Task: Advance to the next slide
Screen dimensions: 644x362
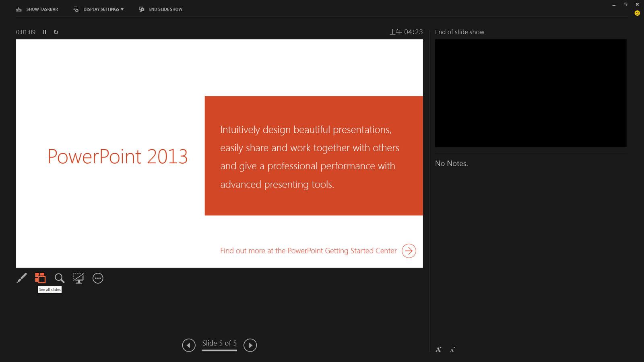Action: (250, 345)
